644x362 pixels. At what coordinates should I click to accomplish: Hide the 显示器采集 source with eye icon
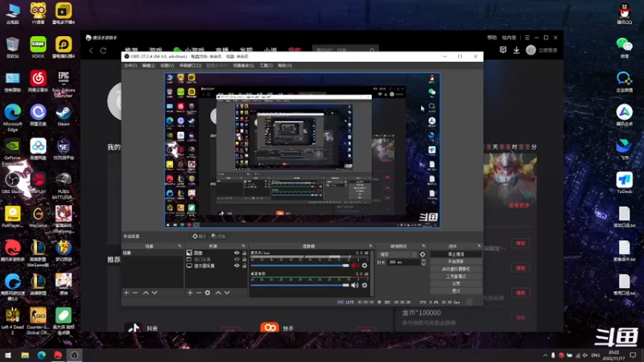pyautogui.click(x=237, y=265)
